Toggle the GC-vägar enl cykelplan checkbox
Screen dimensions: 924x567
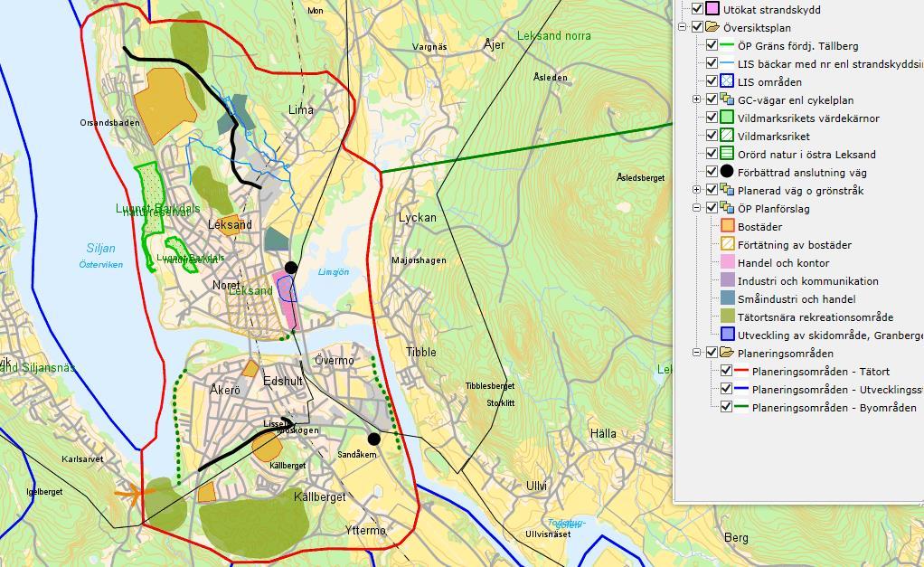[712, 99]
